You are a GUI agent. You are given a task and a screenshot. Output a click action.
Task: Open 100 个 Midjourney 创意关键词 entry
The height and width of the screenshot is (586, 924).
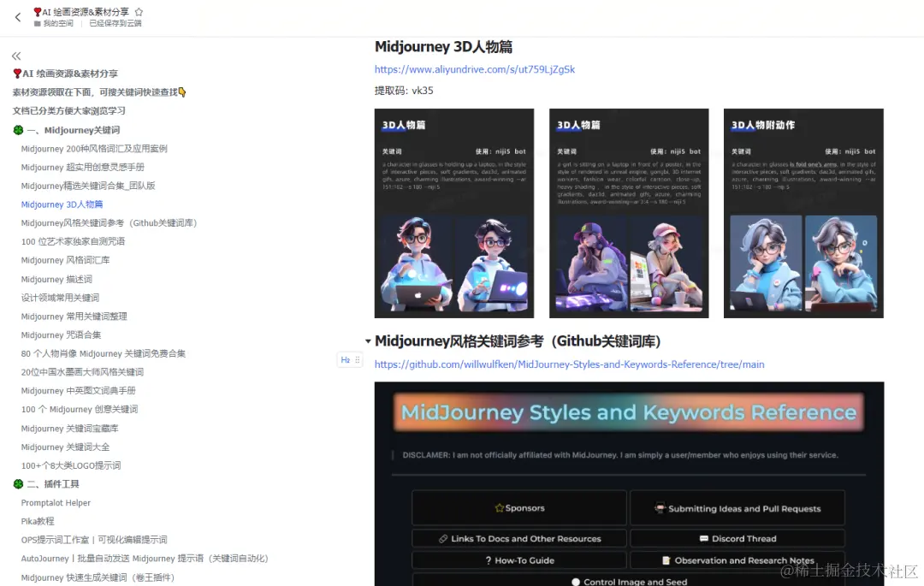click(x=80, y=409)
